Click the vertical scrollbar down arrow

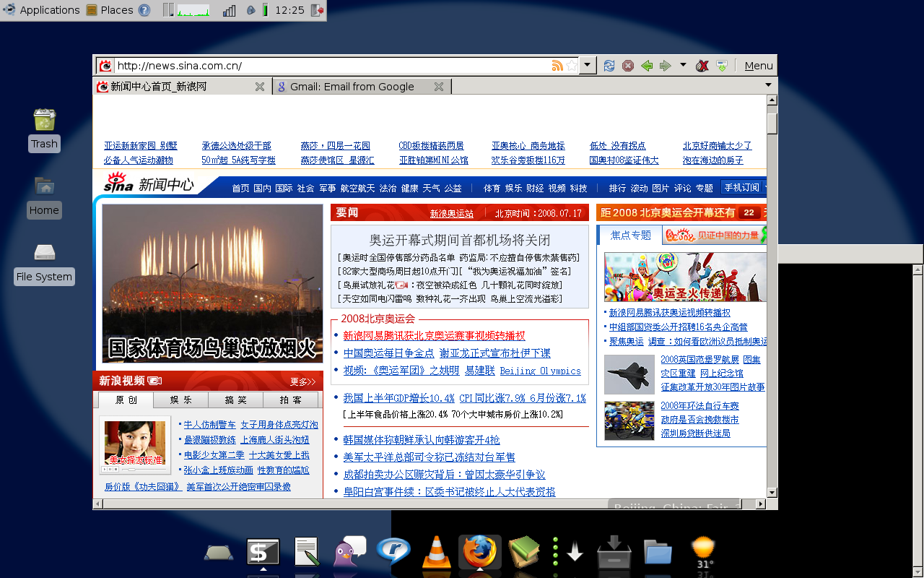pos(772,492)
